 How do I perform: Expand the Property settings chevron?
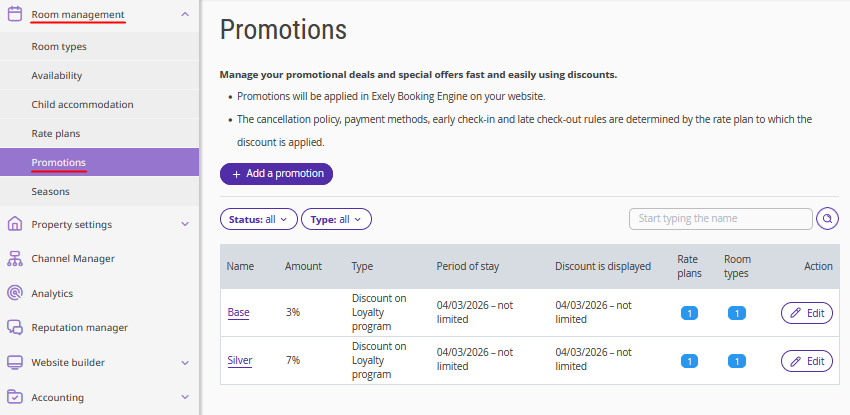185,224
